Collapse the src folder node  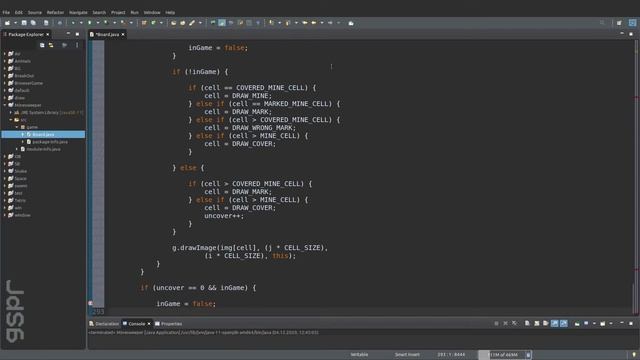[11, 120]
